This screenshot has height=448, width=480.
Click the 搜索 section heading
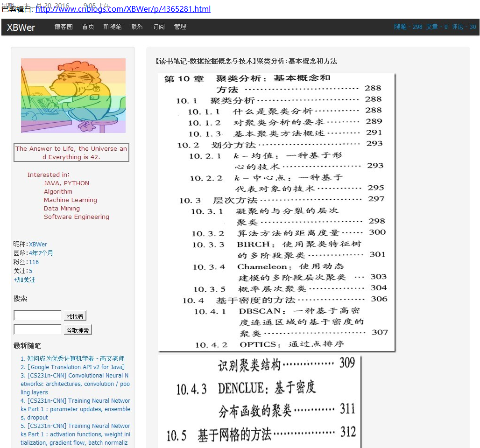pyautogui.click(x=20, y=299)
